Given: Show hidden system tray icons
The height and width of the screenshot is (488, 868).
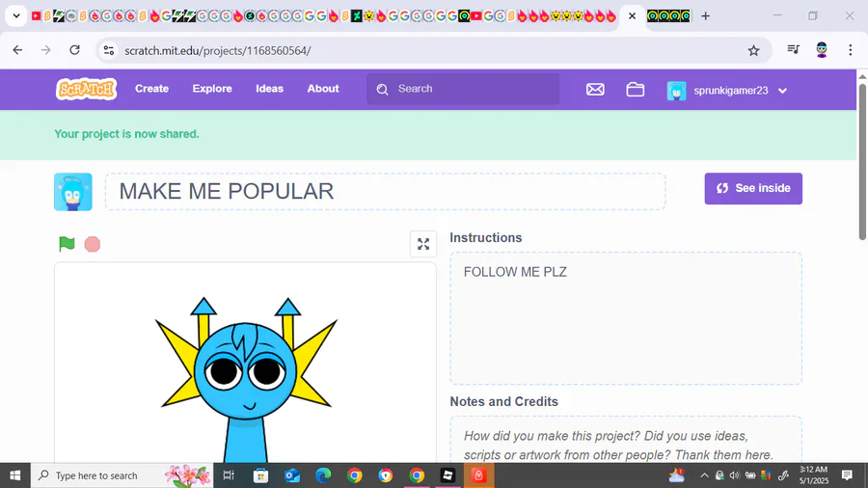Looking at the screenshot, I should coord(704,475).
